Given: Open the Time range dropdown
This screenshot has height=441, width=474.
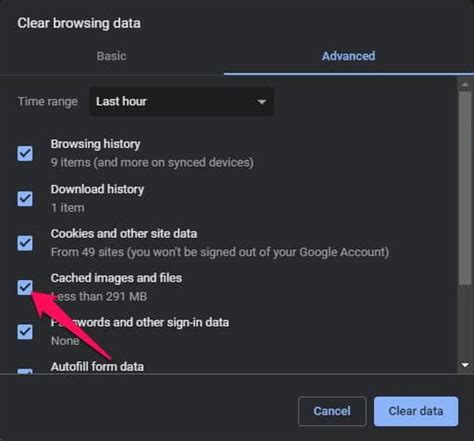Looking at the screenshot, I should point(181,102).
